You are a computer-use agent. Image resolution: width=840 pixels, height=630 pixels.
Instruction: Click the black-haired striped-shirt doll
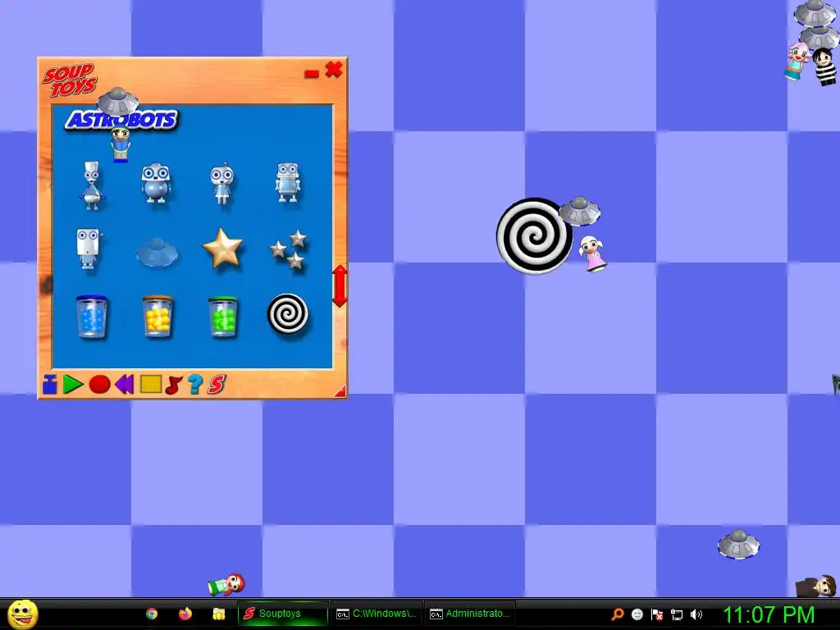tap(824, 66)
